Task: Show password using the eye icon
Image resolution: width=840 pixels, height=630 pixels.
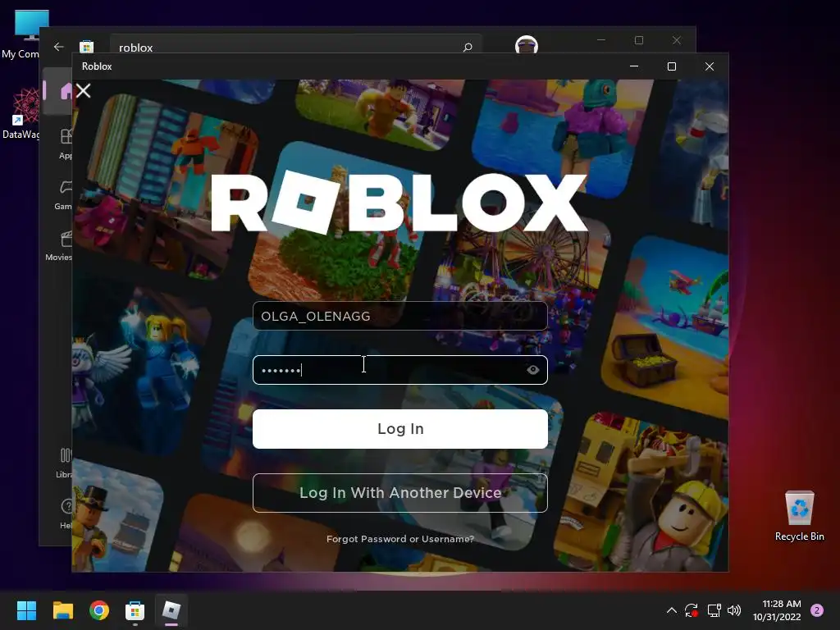Action: click(532, 370)
